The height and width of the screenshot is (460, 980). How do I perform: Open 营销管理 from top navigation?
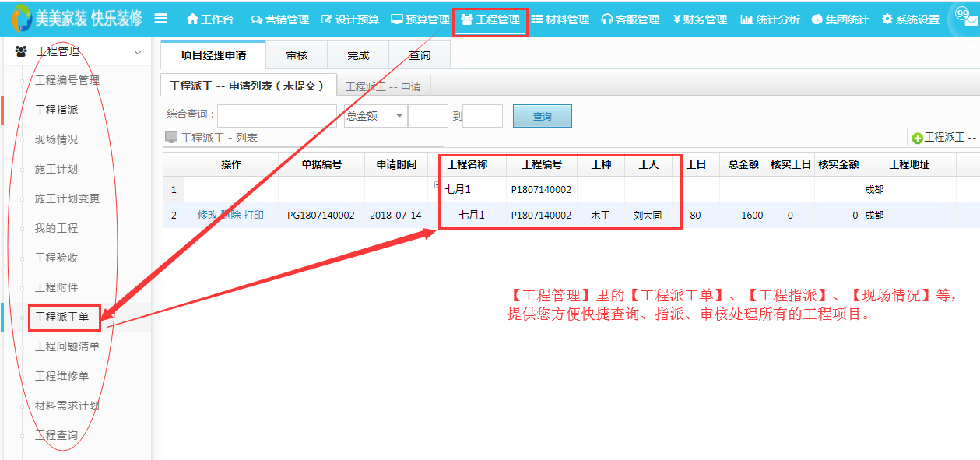[x=279, y=19]
